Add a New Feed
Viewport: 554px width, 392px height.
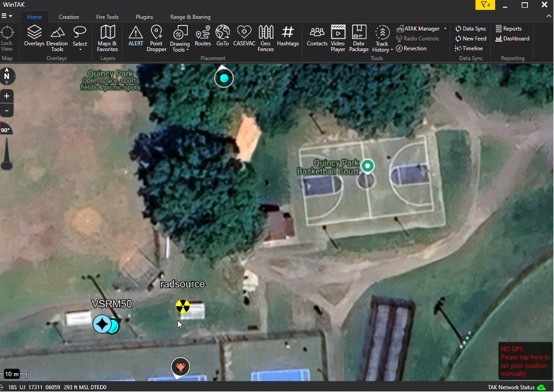(x=471, y=38)
